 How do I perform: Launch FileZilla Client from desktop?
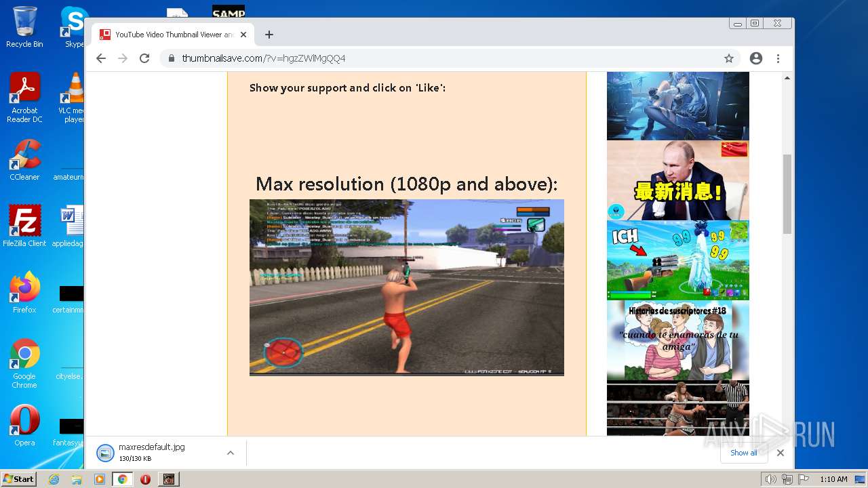(24, 226)
